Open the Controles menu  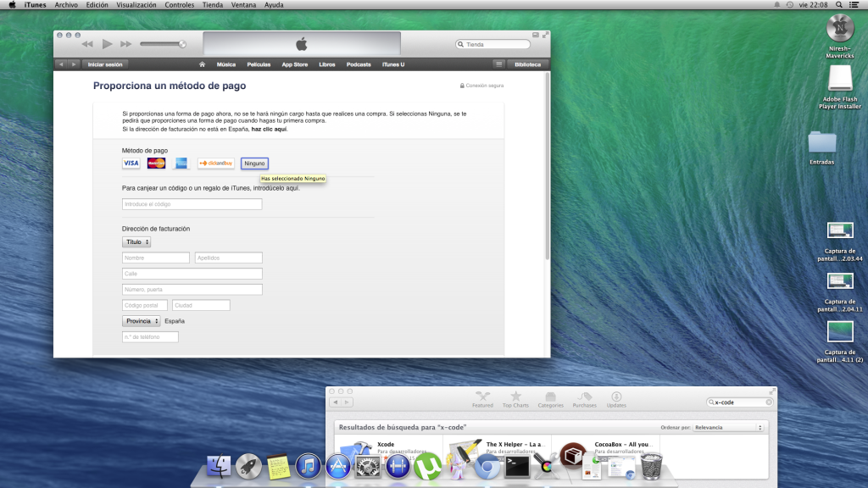tap(180, 5)
